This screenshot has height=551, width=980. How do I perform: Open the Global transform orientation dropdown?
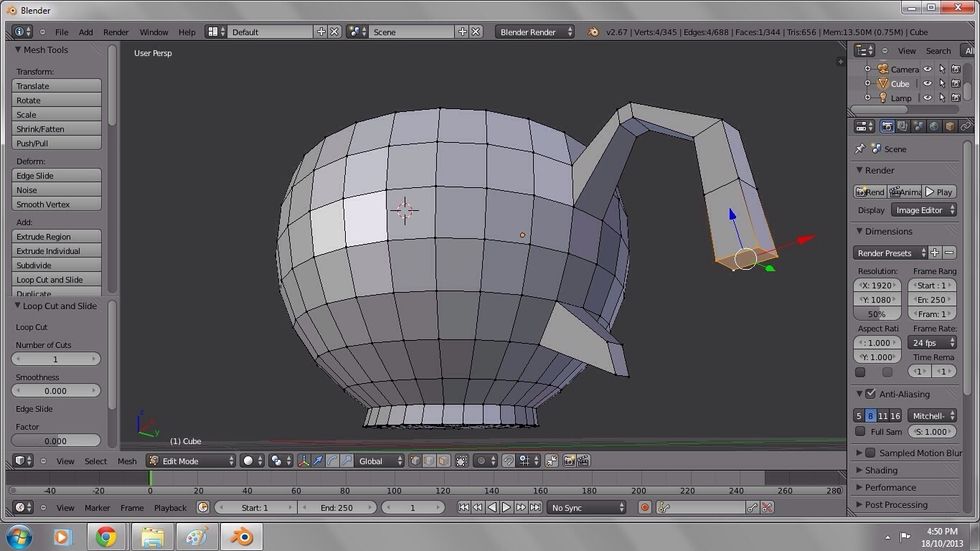point(380,461)
